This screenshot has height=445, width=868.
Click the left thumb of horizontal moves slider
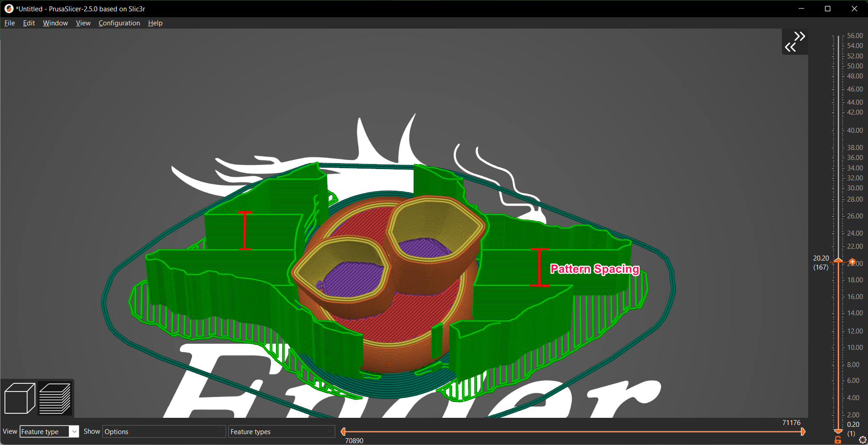(343, 431)
